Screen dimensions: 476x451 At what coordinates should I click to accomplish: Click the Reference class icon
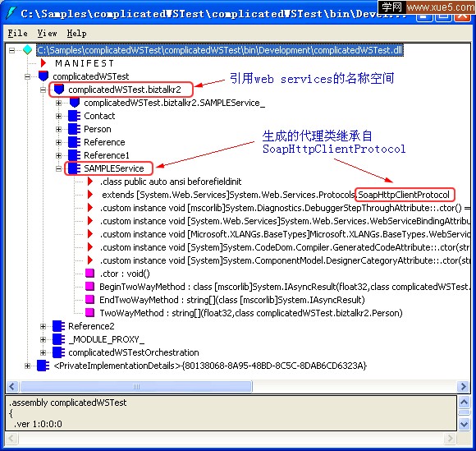click(x=74, y=142)
